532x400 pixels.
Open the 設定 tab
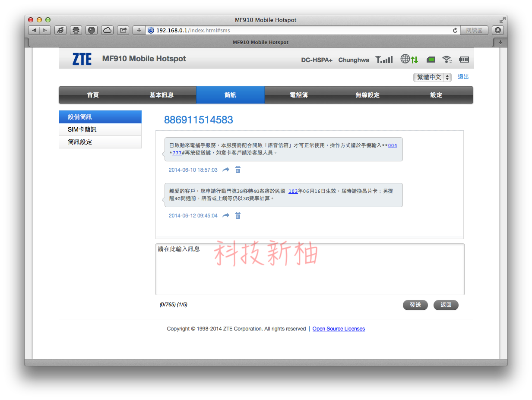(436, 95)
